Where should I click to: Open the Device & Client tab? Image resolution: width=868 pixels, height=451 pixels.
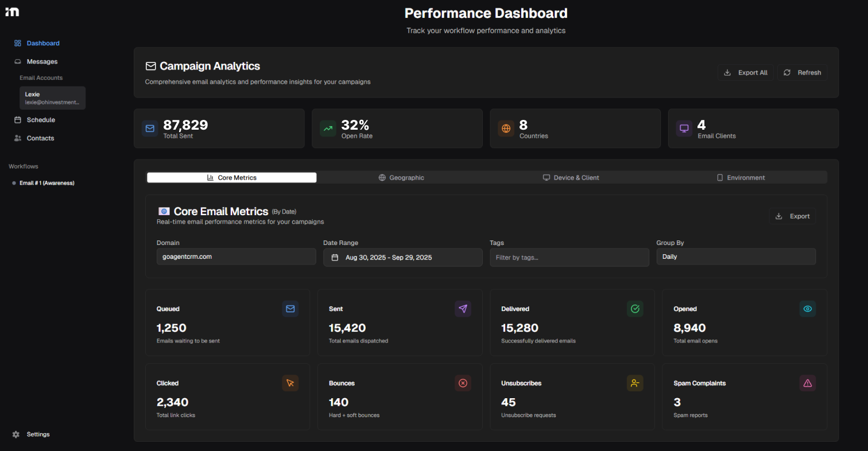tap(571, 177)
